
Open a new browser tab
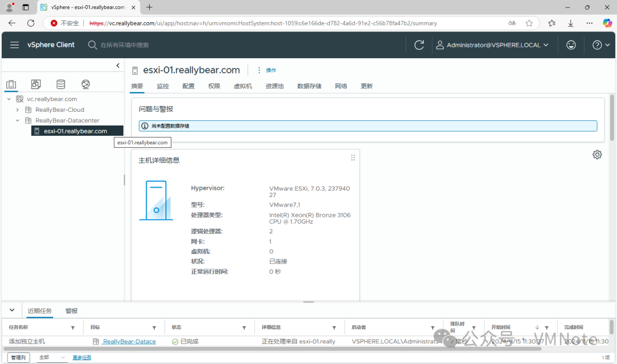click(x=149, y=7)
